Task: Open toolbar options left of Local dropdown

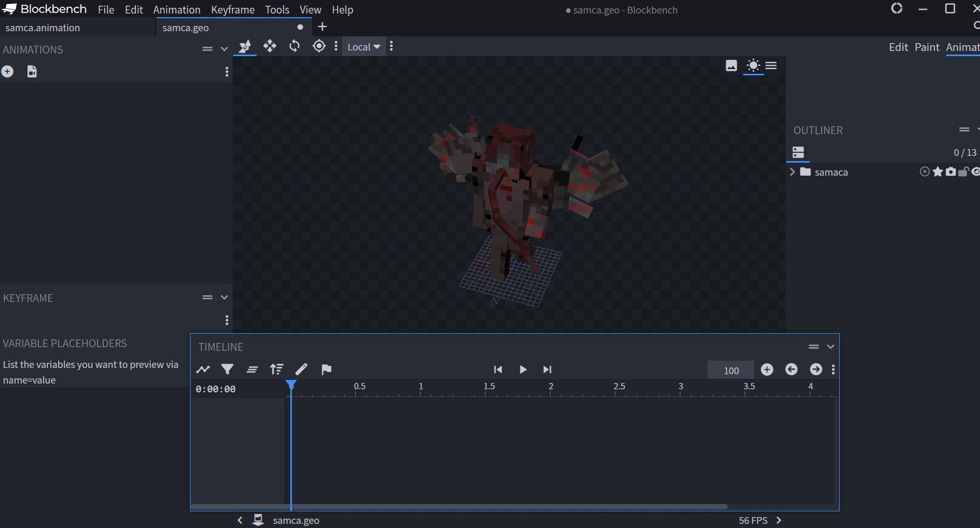Action: [x=336, y=46]
